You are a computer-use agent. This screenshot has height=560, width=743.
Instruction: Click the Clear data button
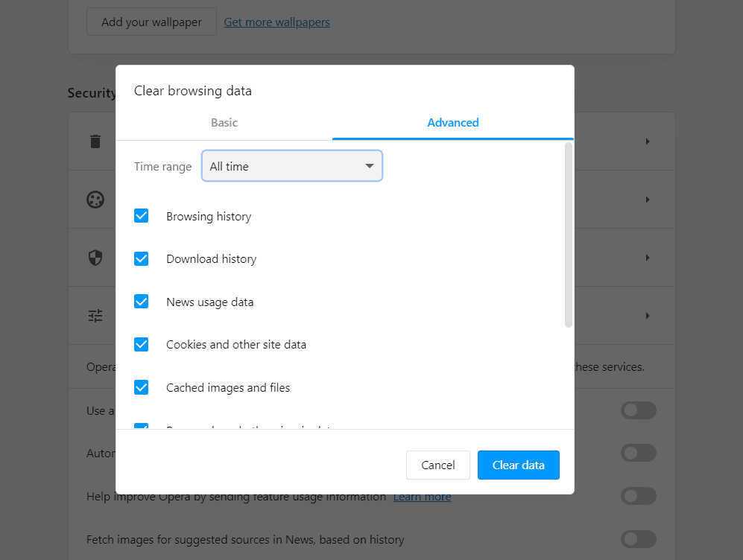tap(519, 465)
